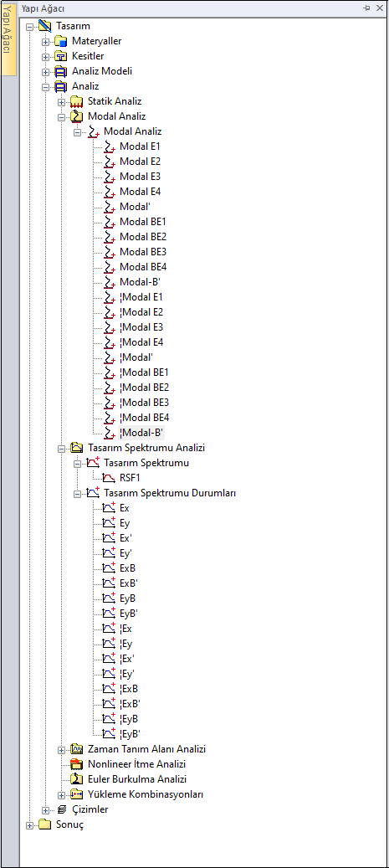Toggle auto-hide pin of Yapı Ağacı panel

[366, 8]
